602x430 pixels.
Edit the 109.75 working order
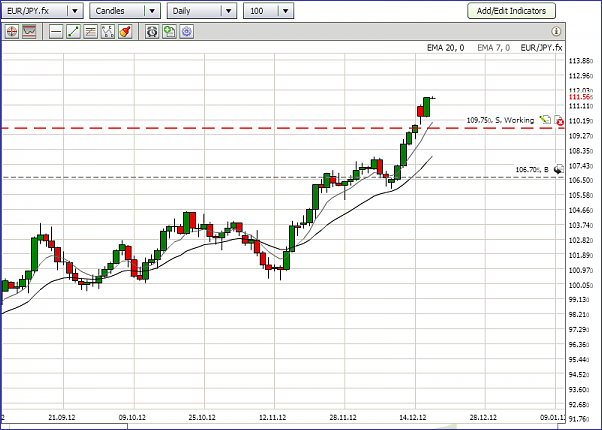(545, 120)
